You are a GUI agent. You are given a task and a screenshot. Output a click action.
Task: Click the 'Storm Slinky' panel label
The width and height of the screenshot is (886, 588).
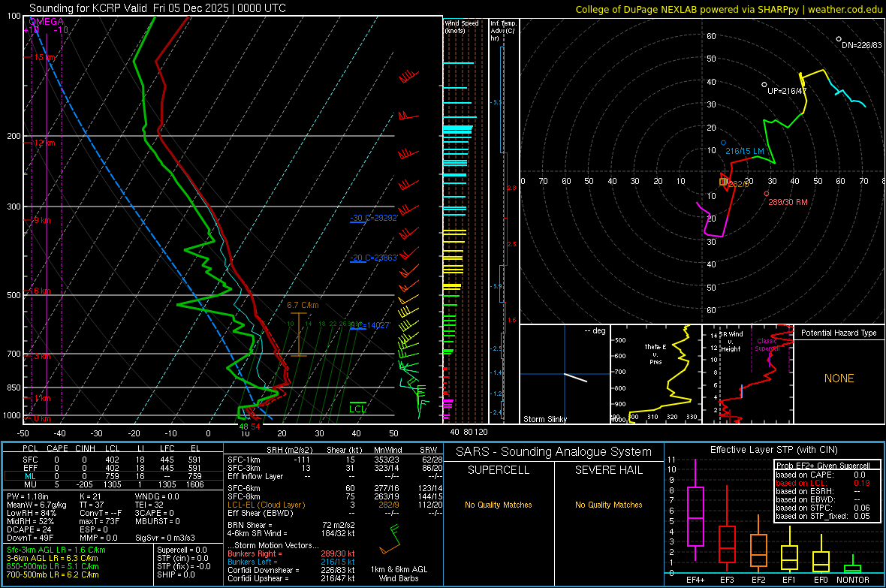coord(544,419)
